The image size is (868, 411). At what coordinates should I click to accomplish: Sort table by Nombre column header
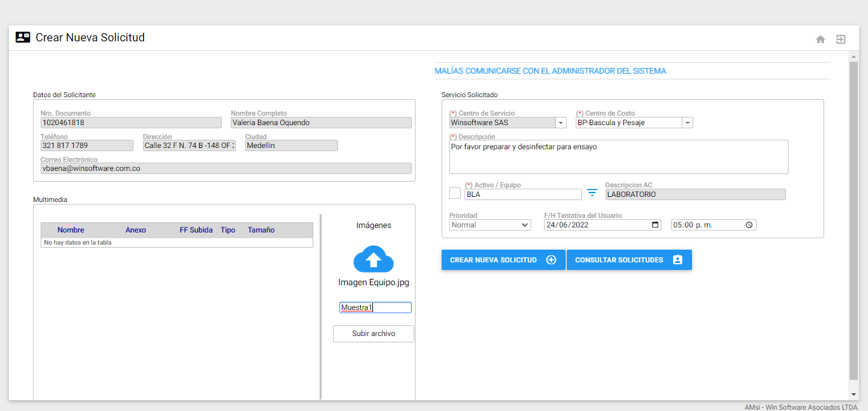(x=71, y=230)
